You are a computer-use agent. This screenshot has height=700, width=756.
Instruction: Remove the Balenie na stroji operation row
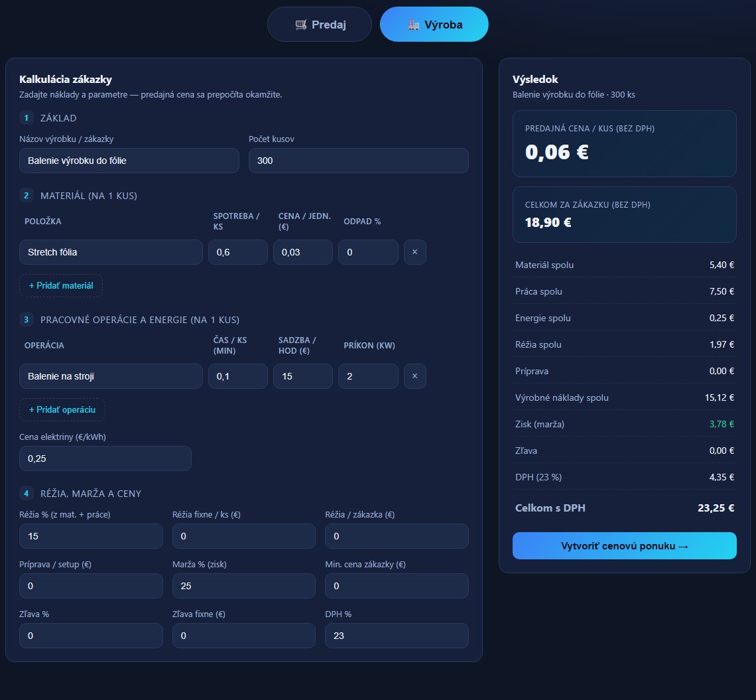414,376
